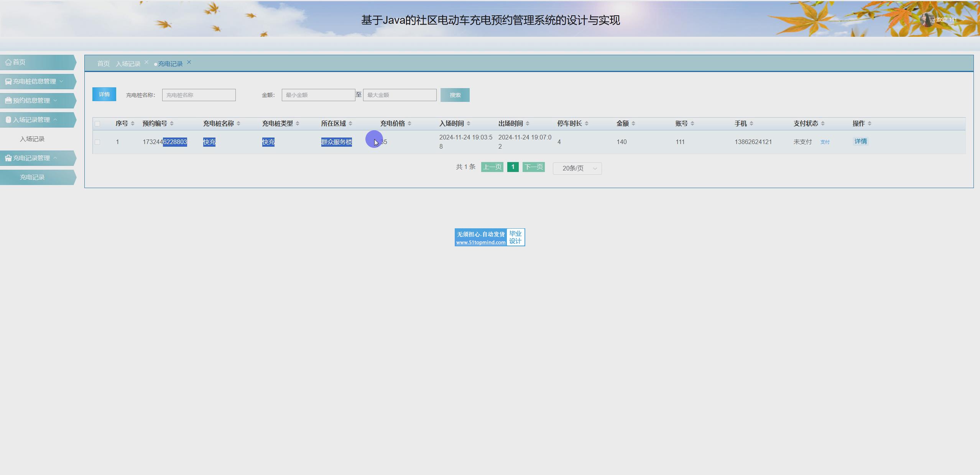The width and height of the screenshot is (980, 475).
Task: Expand 充电桩信息管理 sidebar menu
Action: point(35,81)
